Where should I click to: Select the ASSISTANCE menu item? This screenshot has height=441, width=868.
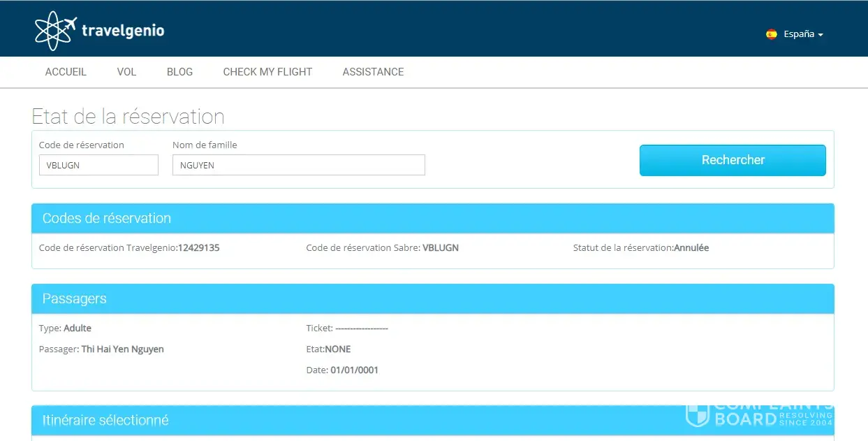click(x=373, y=72)
